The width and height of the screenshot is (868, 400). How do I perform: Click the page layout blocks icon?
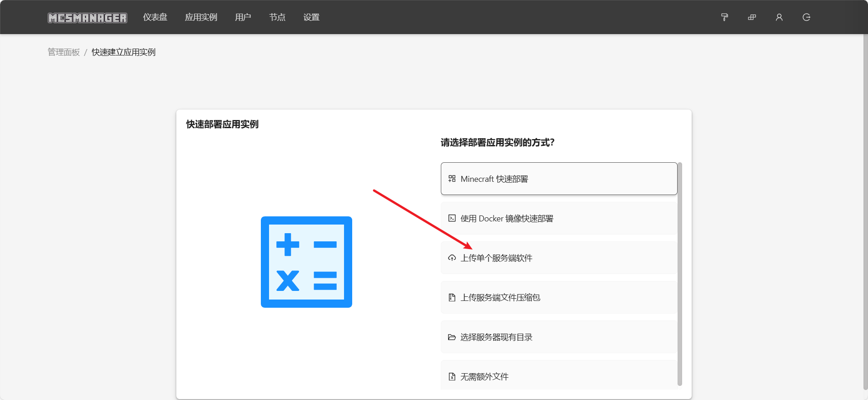coord(752,17)
